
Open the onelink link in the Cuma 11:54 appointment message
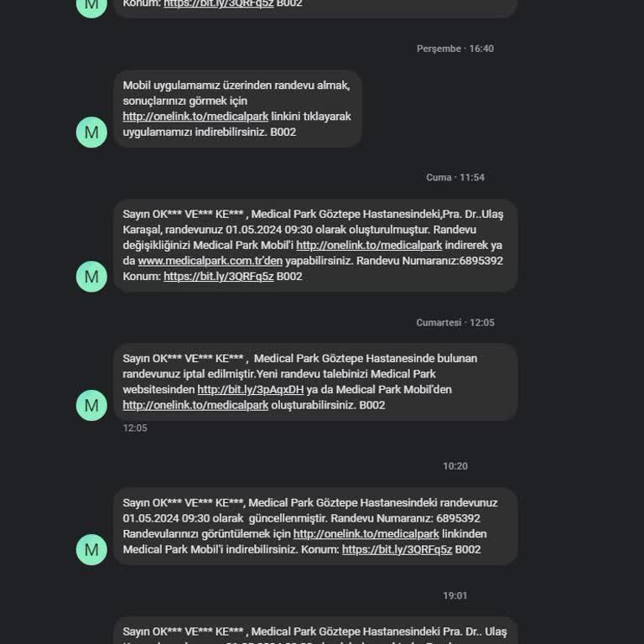[x=369, y=246]
